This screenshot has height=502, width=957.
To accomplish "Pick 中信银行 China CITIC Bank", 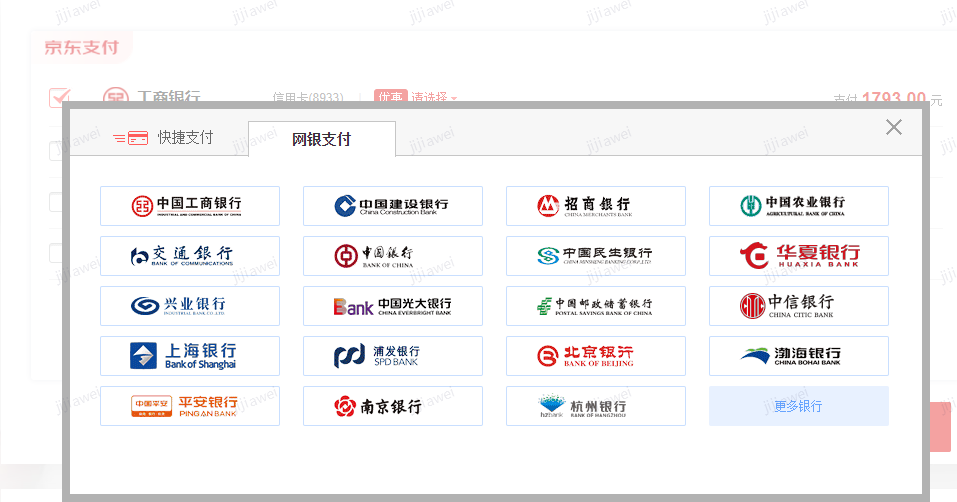I will pos(798,306).
